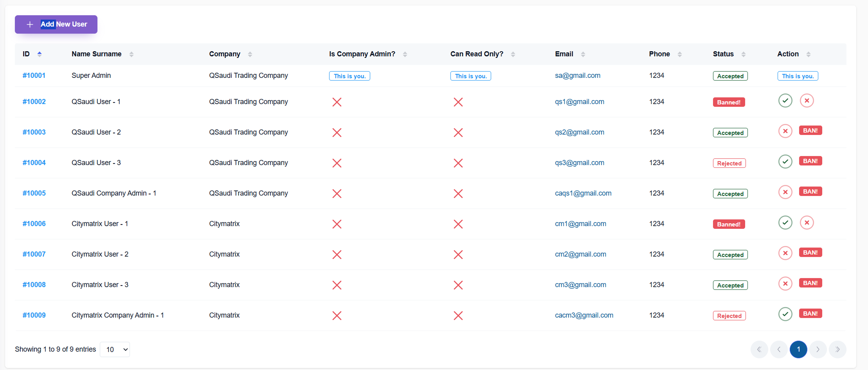Viewport: 868px width, 370px height.
Task: Reject Citymatrix User - 3 via X icon
Action: pyautogui.click(x=785, y=284)
